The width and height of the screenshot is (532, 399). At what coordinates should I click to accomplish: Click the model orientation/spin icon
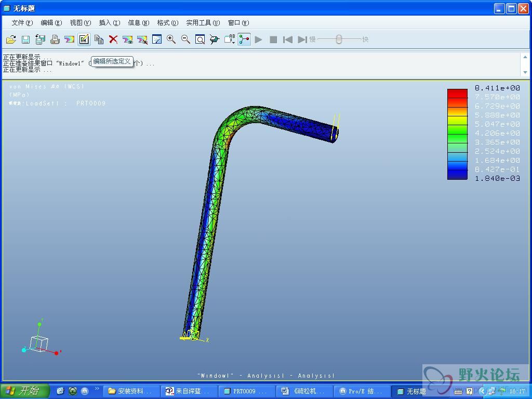pos(215,39)
